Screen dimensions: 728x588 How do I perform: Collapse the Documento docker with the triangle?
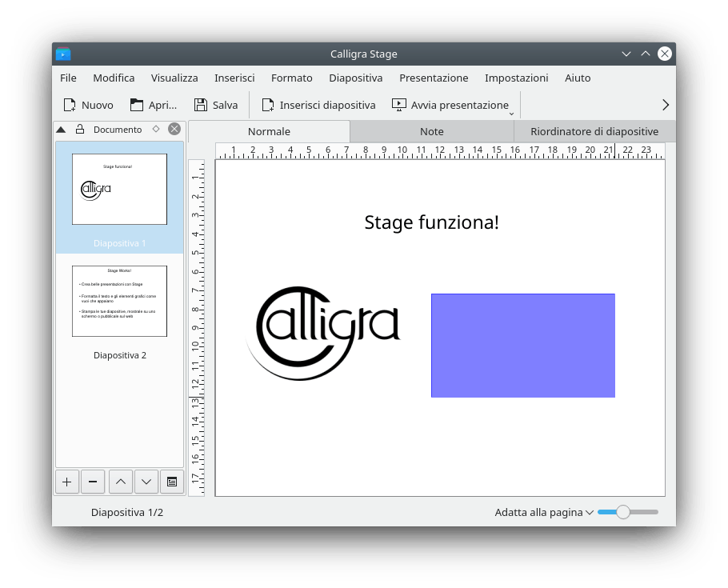[61, 130]
